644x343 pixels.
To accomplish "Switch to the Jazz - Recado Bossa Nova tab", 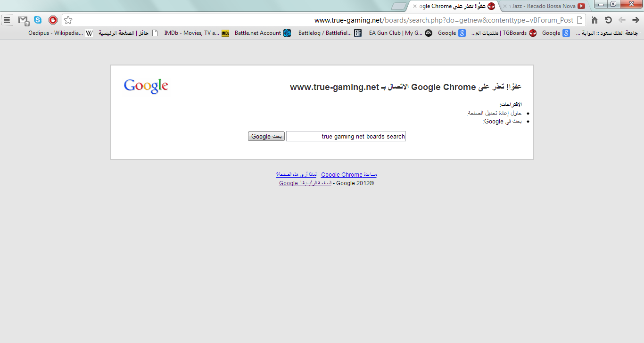I will pos(544,6).
